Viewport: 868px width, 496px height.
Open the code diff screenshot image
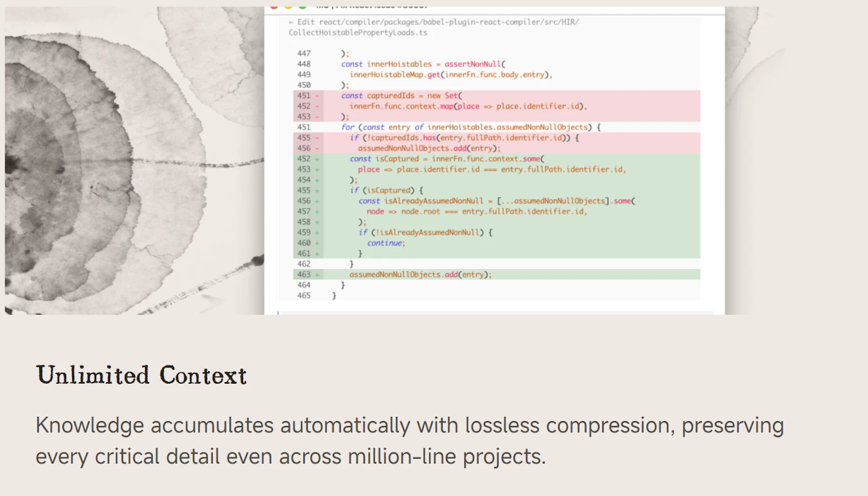pyautogui.click(x=395, y=161)
